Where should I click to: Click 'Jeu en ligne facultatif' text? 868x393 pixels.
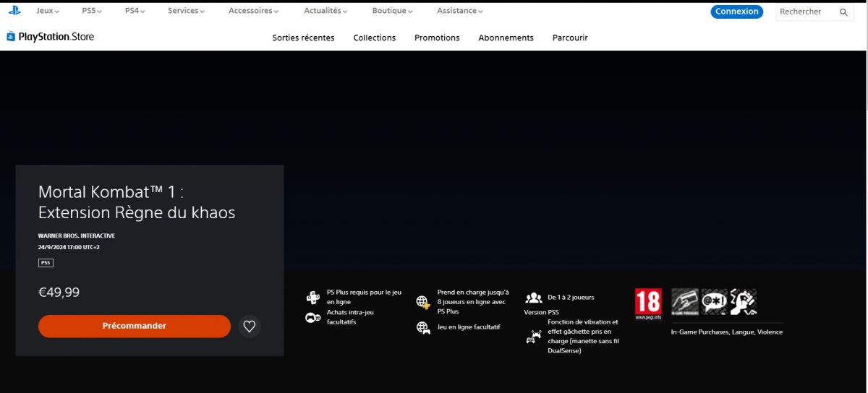pos(469,327)
